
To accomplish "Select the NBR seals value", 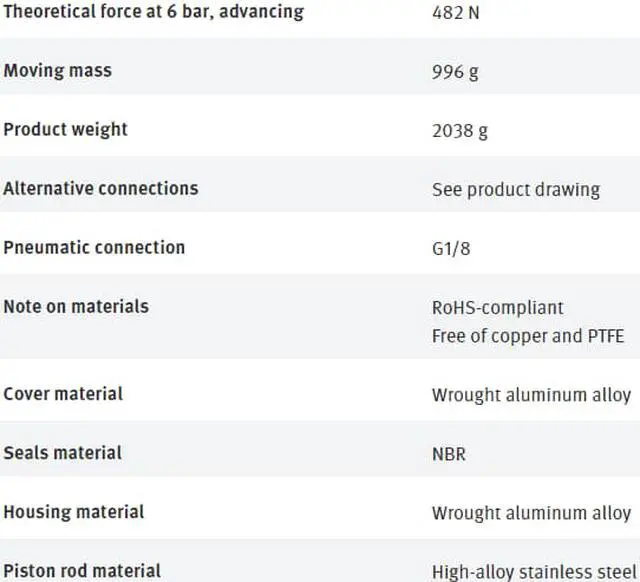I will 448,454.
